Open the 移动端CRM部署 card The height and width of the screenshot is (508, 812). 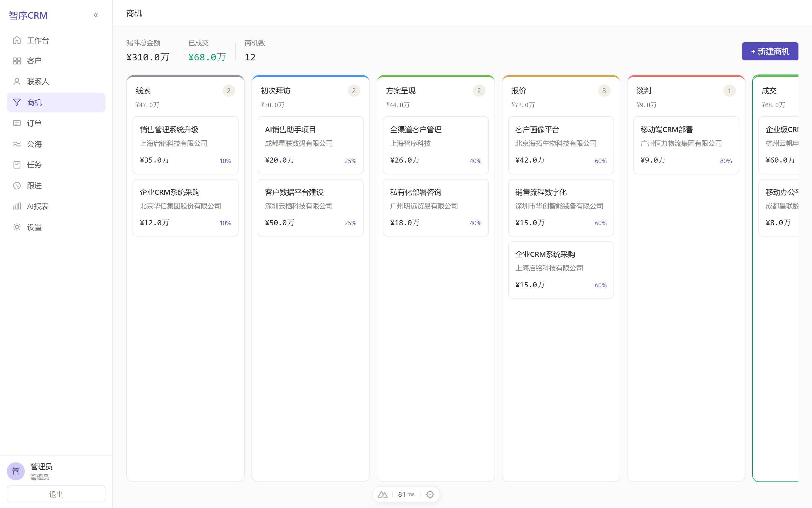[x=686, y=145]
